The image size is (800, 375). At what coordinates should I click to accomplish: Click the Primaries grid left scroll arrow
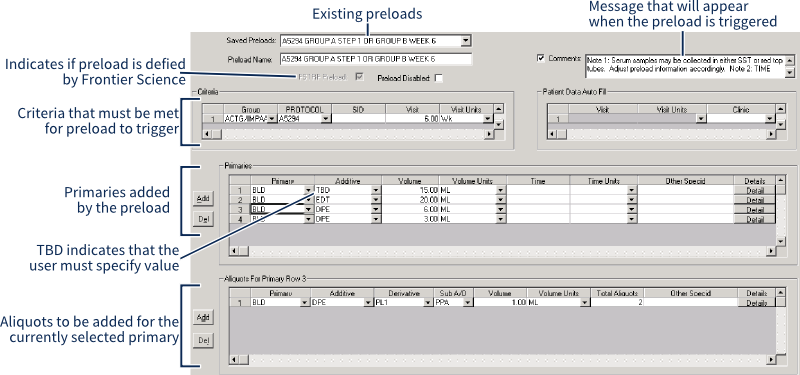[x=234, y=251]
